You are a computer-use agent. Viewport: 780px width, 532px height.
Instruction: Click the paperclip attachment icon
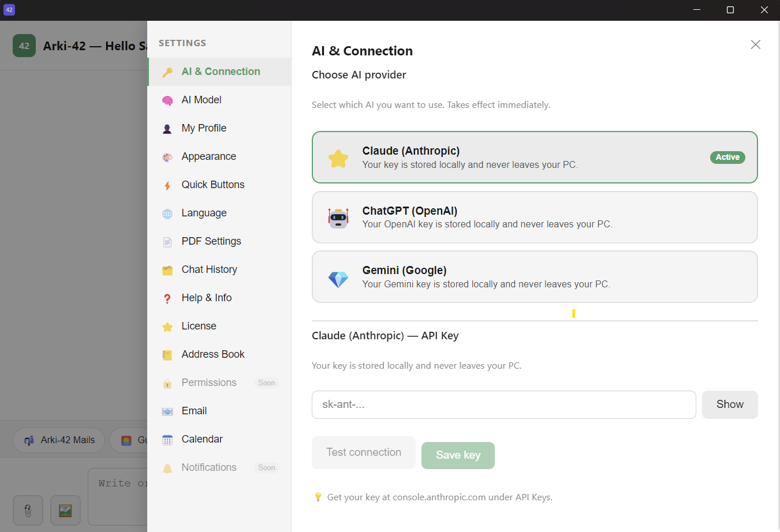[28, 510]
